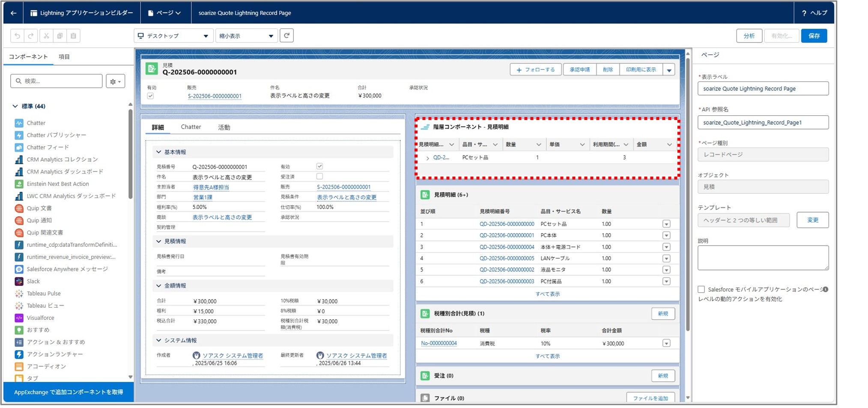Toggle the 有効 checkbox in highlights panel

coord(150,96)
